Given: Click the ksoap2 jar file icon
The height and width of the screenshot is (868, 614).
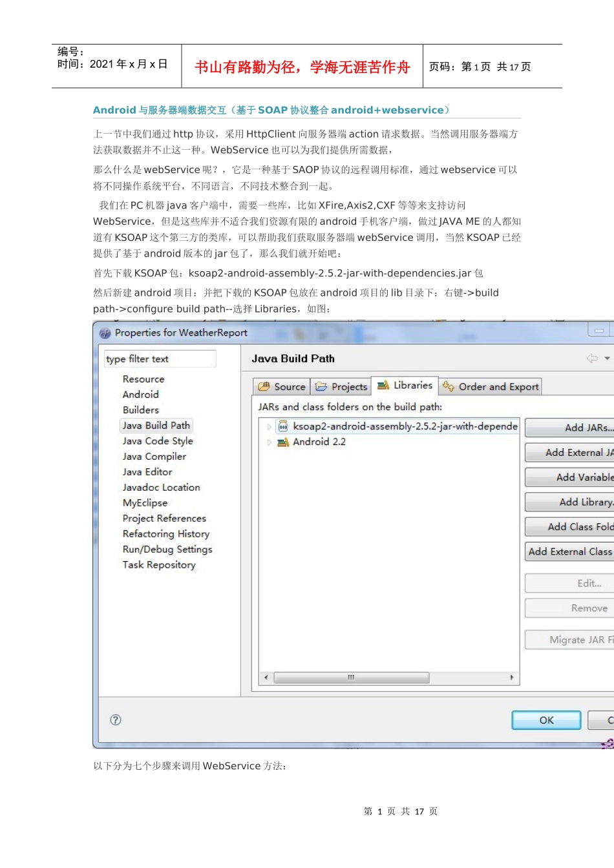Looking at the screenshot, I should [x=283, y=426].
